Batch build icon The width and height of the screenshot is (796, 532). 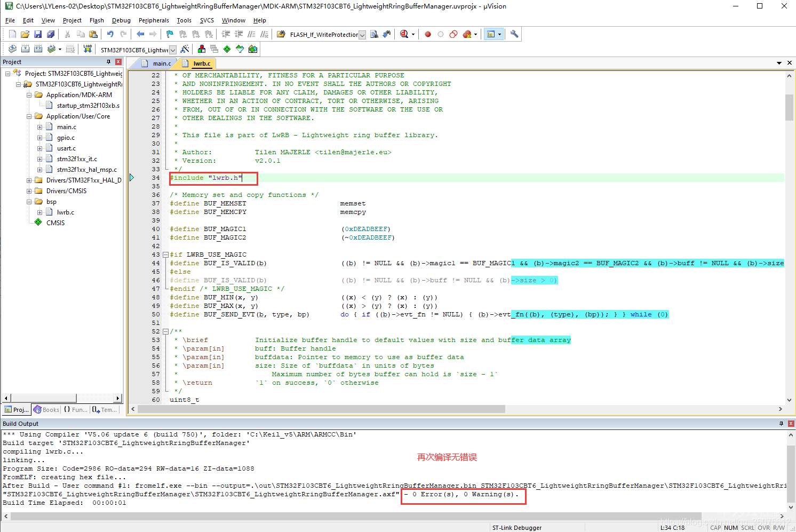[51, 49]
